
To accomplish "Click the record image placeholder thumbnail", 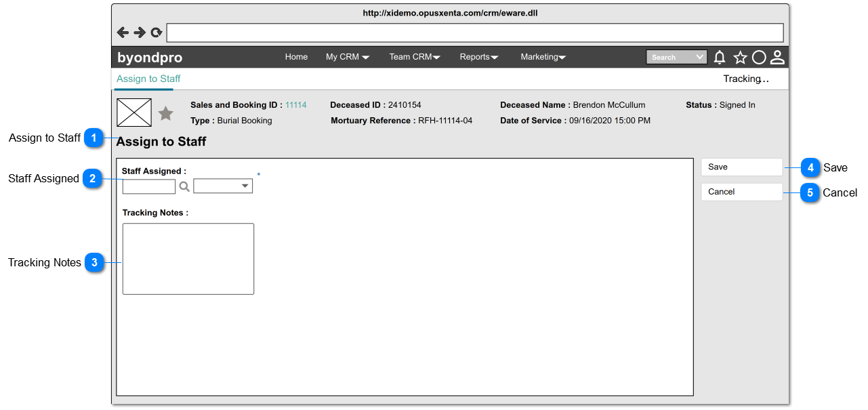I will tap(134, 112).
